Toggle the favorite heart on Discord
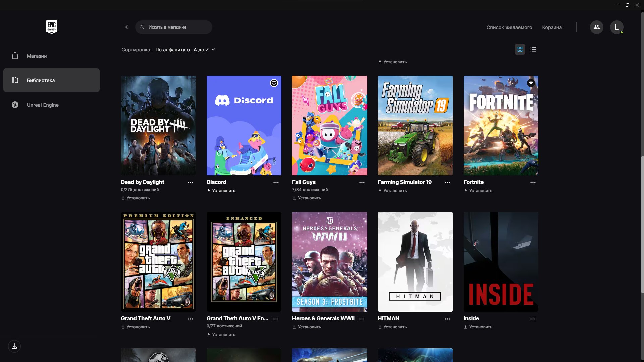 pos(274,83)
